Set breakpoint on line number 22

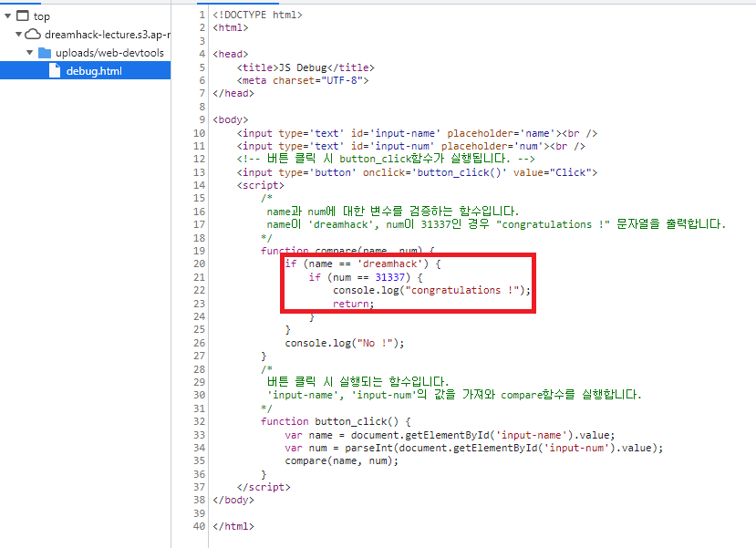[199, 290]
